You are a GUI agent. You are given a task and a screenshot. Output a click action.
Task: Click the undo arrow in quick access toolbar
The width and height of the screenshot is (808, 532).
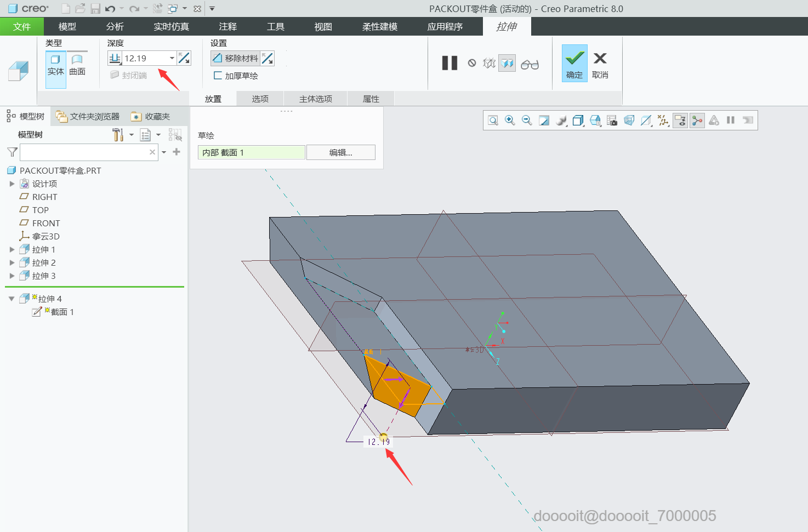coord(110,9)
